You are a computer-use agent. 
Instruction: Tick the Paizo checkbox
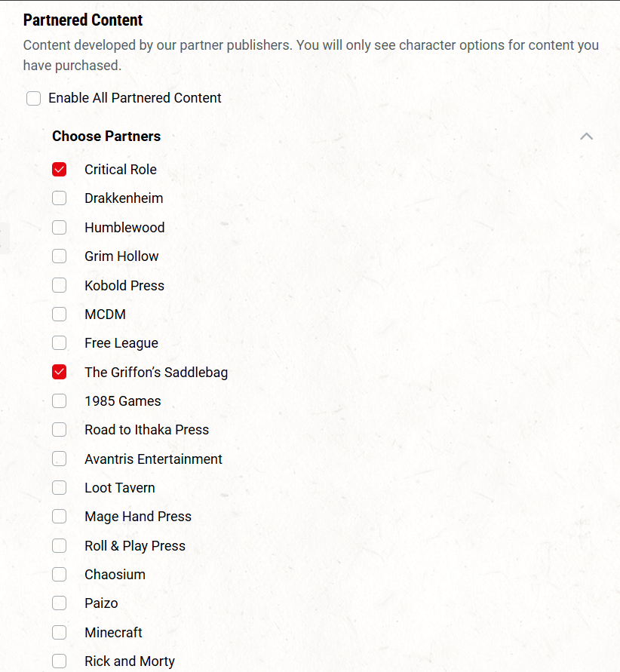tap(60, 603)
